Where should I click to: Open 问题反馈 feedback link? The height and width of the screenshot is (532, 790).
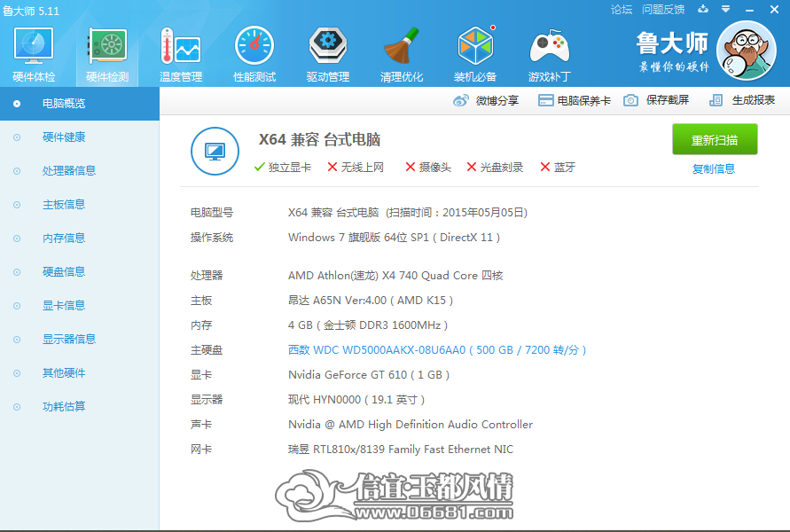[663, 10]
